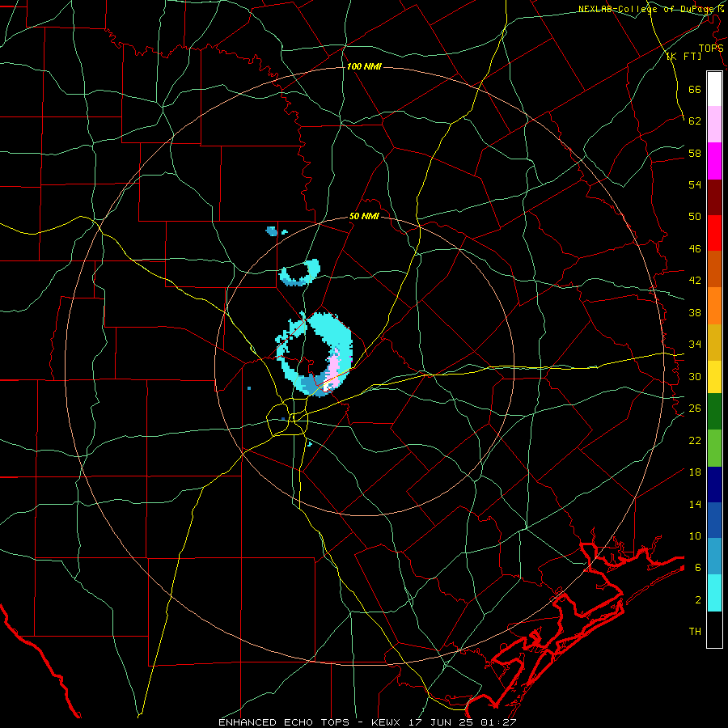Screen dimensions: 728x728
Task: Click the small arc-shaped cyan echo inside the 50 NMI ring
Action: (x=299, y=273)
